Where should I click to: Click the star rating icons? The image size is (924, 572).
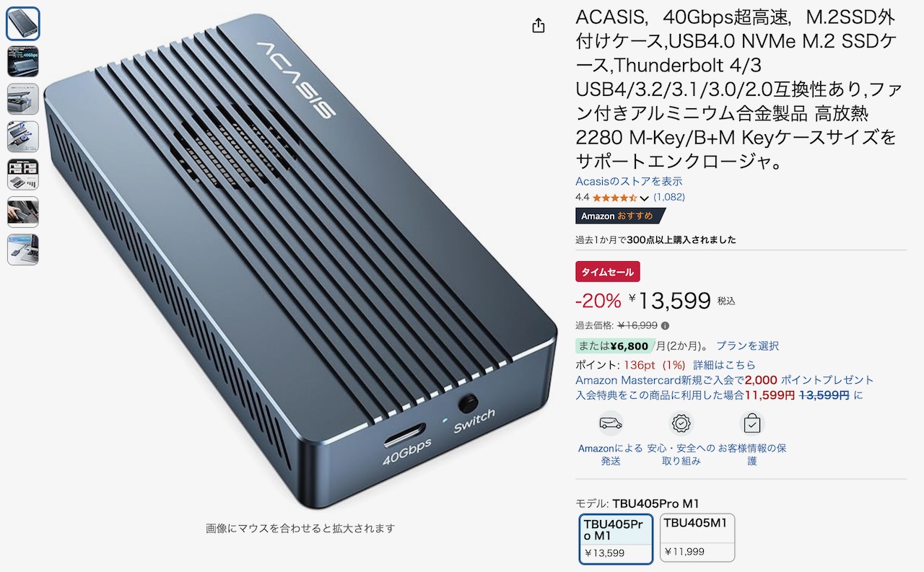coord(614,197)
